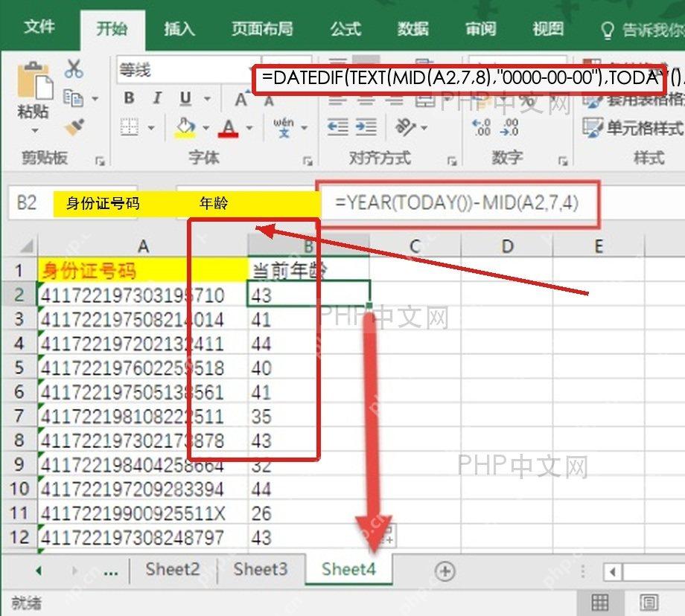685x616 pixels.
Task: Click the horizontal scrollbar left arrow
Action: coord(613,571)
